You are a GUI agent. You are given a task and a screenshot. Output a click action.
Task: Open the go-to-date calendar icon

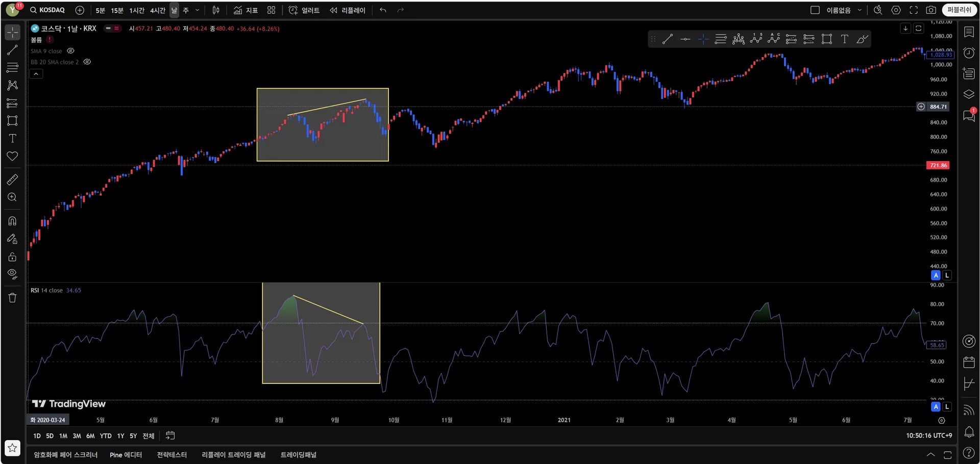coord(170,435)
